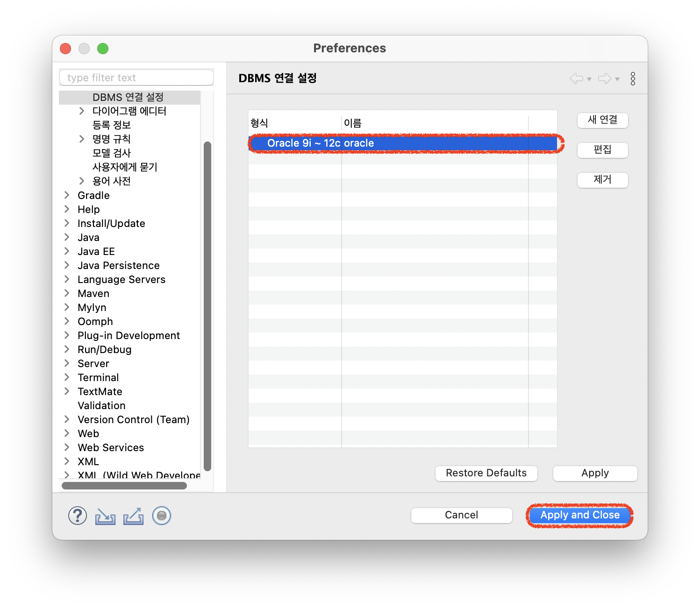Click the 편집 button
Image resolution: width=700 pixels, height=609 pixels.
point(603,150)
